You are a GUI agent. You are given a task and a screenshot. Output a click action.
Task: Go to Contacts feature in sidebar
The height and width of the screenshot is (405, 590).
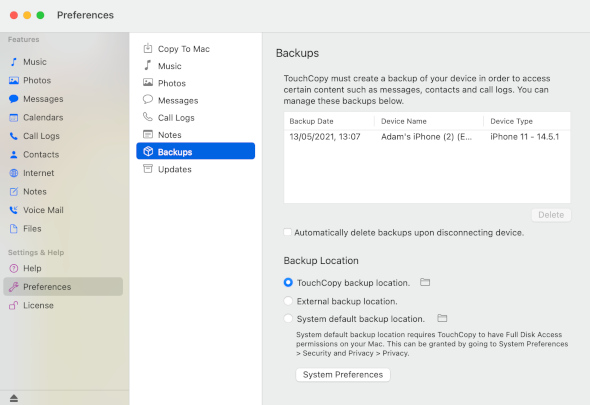63,154
